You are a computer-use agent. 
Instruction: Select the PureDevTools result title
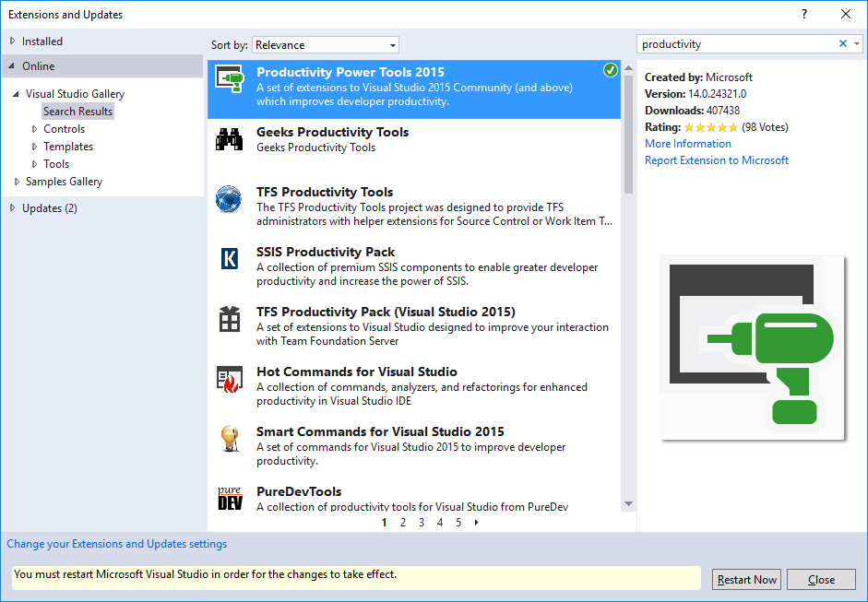coord(299,491)
